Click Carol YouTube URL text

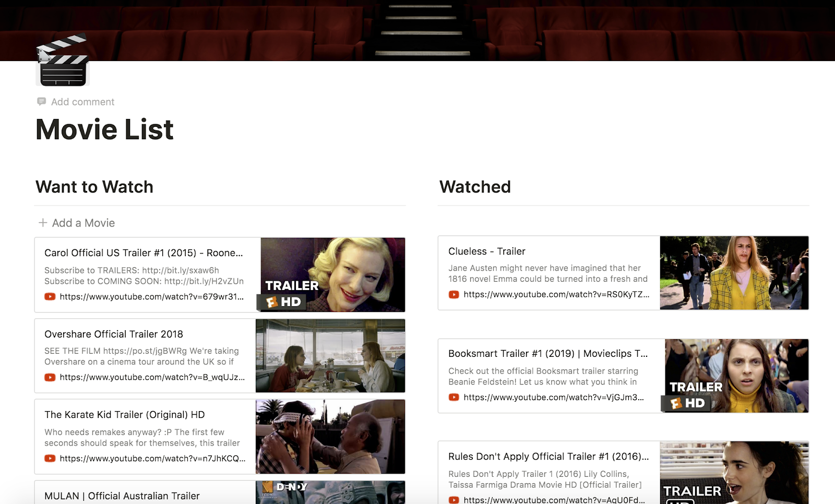(152, 297)
